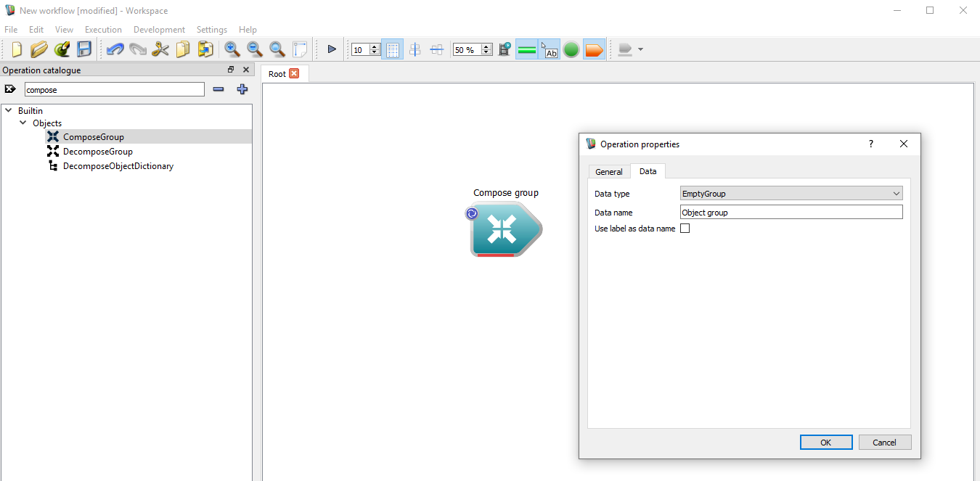Click the film strip icon in toolbar
The width and height of the screenshot is (980, 481).
505,49
